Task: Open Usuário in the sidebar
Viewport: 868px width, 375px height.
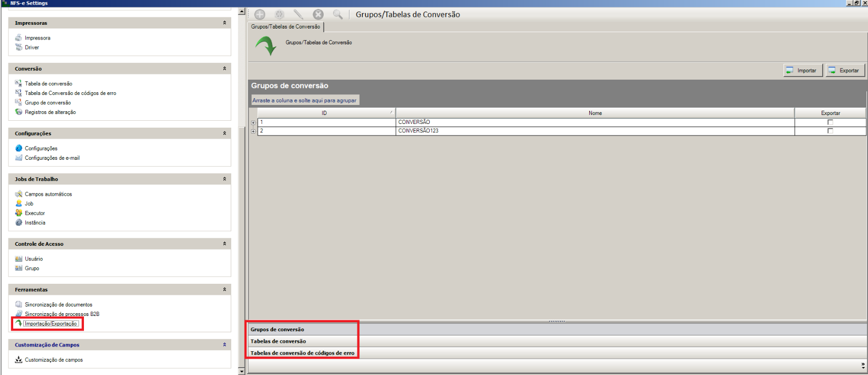Action: click(34, 259)
